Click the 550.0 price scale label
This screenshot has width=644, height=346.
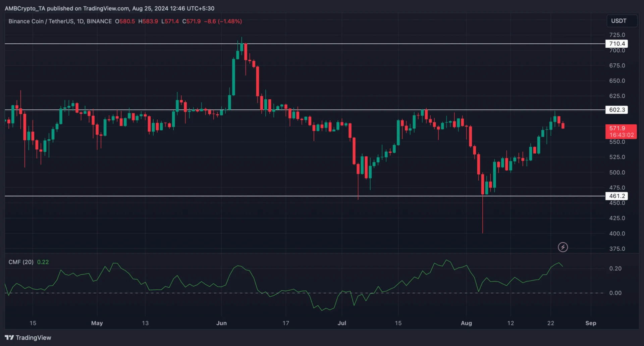(x=617, y=142)
